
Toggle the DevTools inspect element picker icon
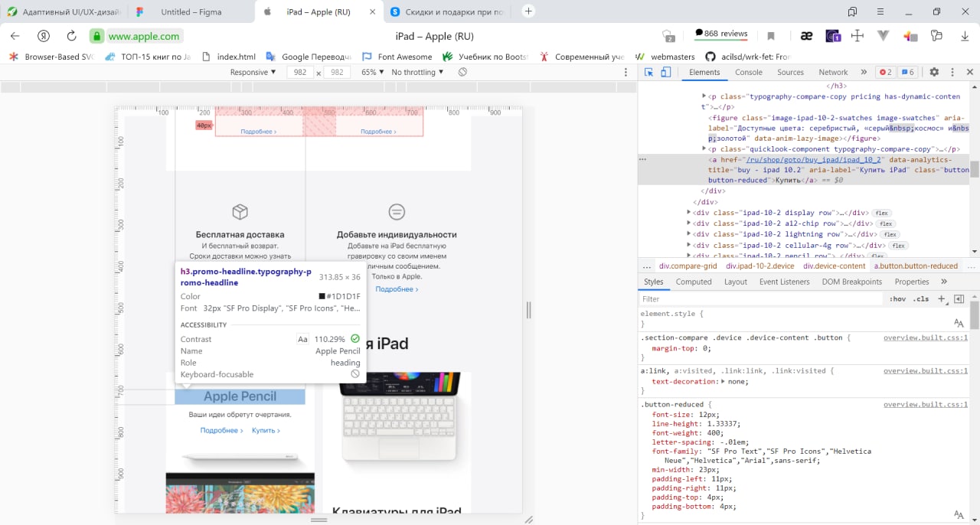click(x=648, y=72)
